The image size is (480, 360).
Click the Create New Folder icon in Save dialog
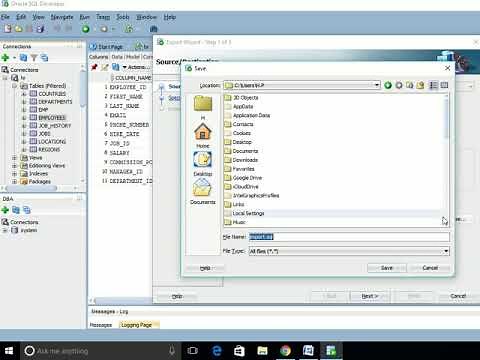coord(420,85)
